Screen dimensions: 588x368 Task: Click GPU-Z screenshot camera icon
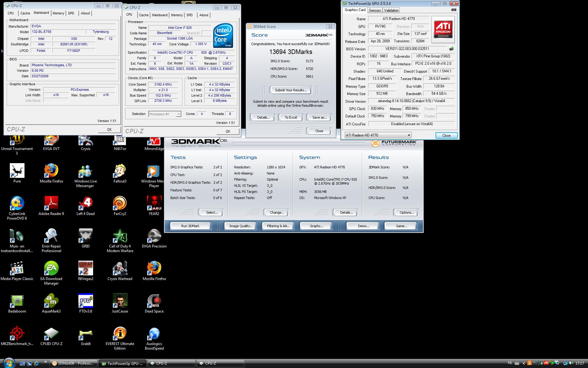point(454,10)
